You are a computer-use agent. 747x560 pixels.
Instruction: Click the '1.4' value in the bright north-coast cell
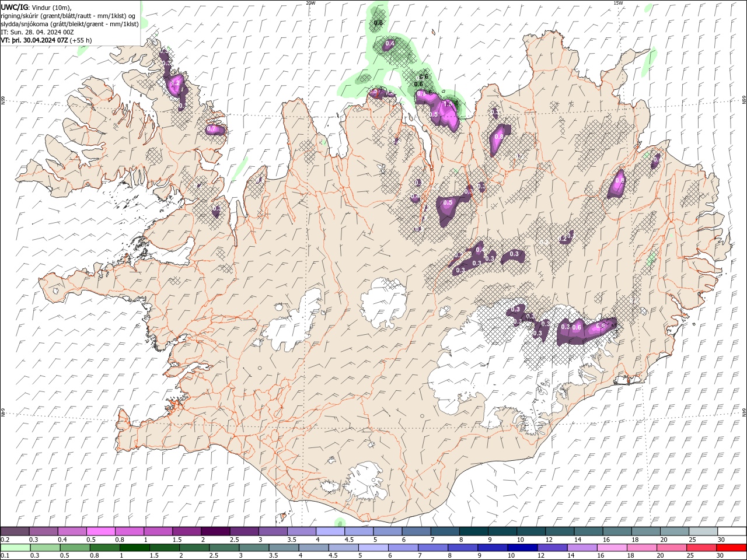pos(449,104)
